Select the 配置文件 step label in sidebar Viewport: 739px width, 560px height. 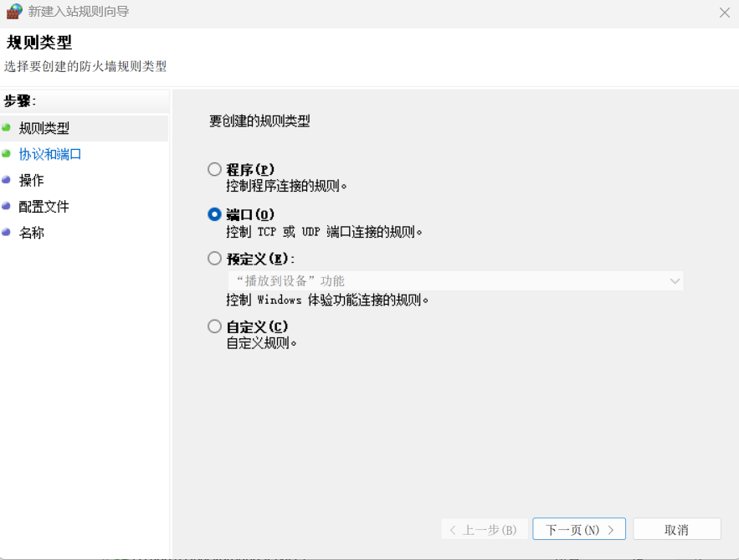pos(44,206)
